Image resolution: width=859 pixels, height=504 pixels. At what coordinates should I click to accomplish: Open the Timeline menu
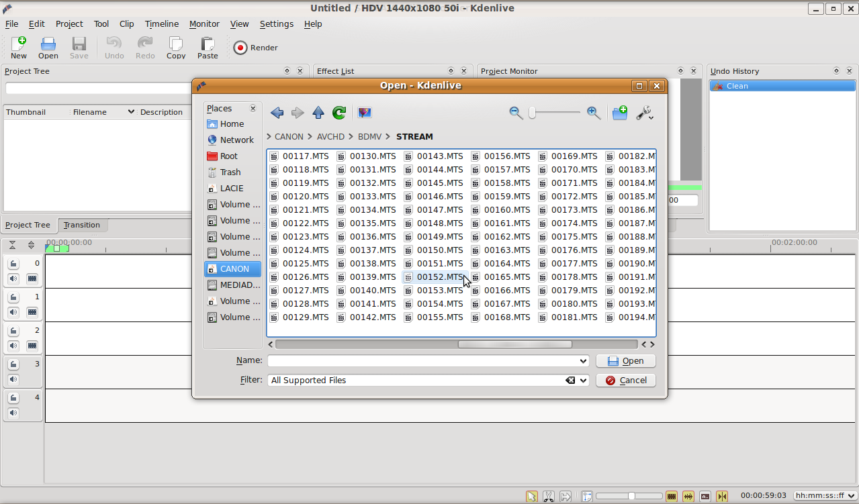(x=162, y=23)
